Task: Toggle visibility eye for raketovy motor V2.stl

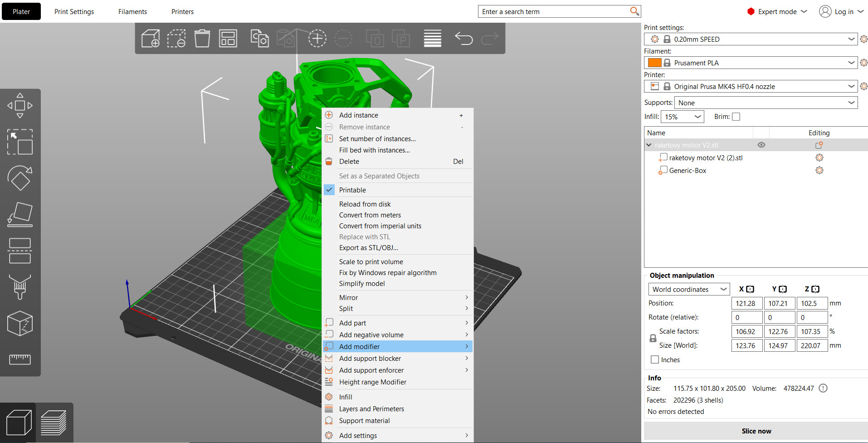Action: coord(761,145)
